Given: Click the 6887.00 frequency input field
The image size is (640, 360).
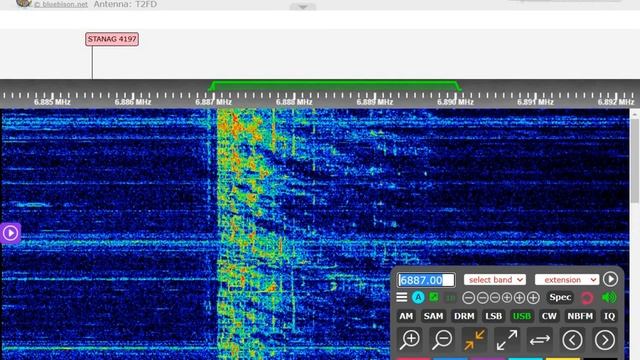Looking at the screenshot, I should tap(426, 280).
